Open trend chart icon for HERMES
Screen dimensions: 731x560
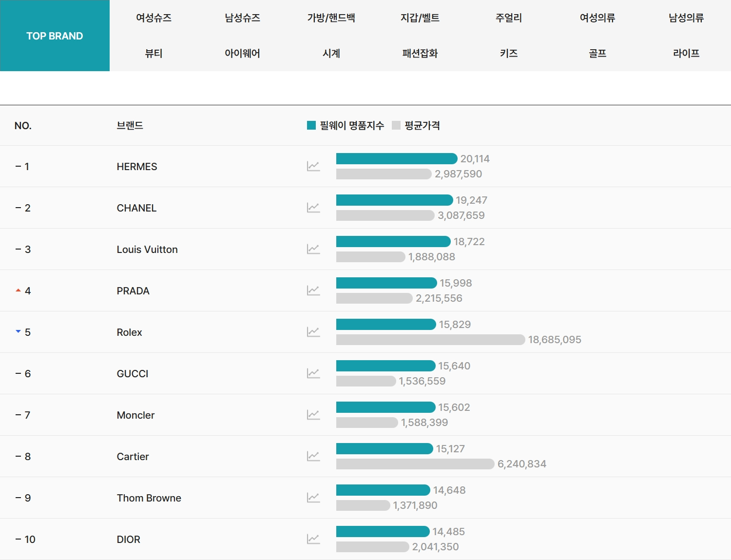click(313, 166)
